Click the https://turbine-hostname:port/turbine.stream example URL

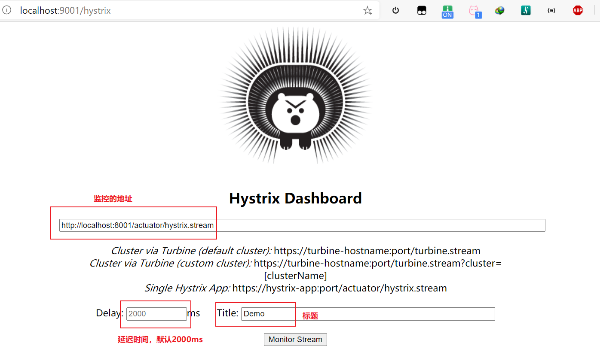point(377,251)
